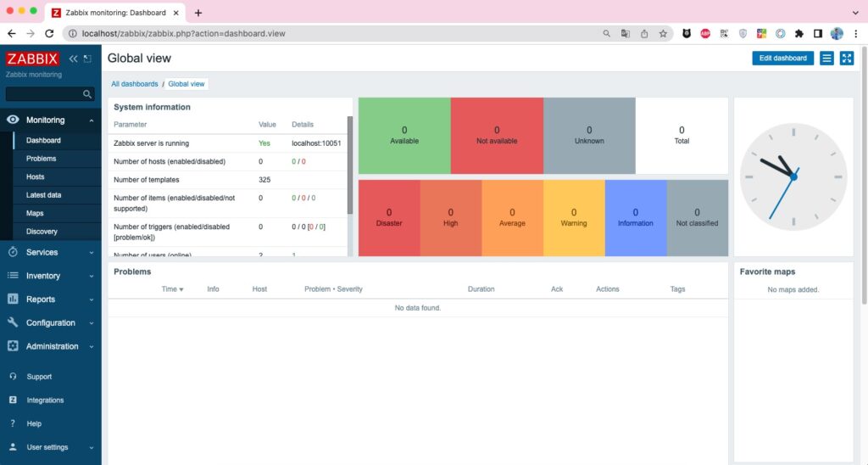
Task: Open Hosts in Monitoring menu
Action: [35, 176]
